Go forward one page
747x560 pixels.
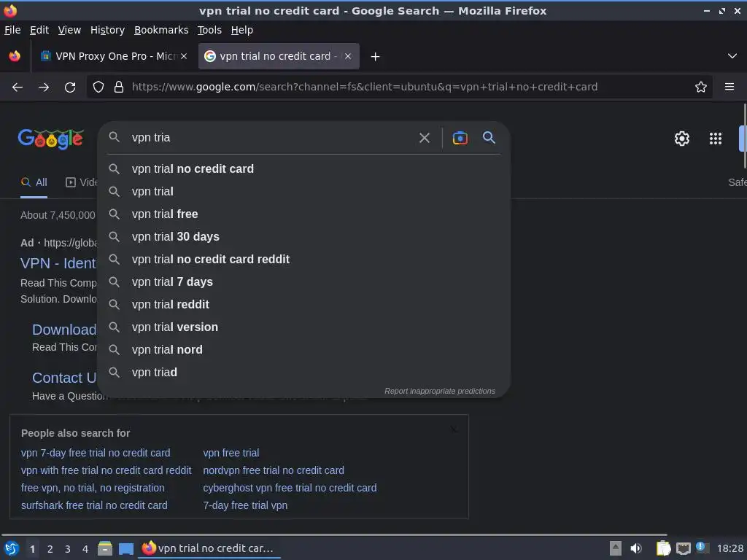click(44, 87)
